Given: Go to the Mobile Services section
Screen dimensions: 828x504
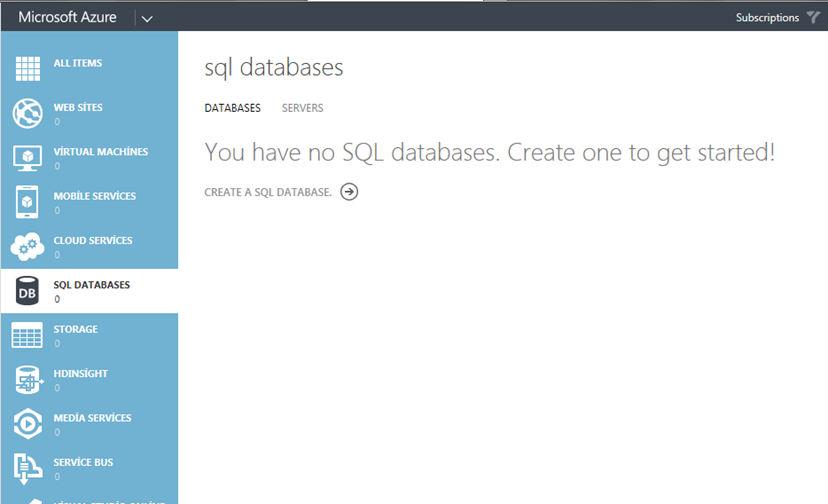Looking at the screenshot, I should click(x=89, y=202).
